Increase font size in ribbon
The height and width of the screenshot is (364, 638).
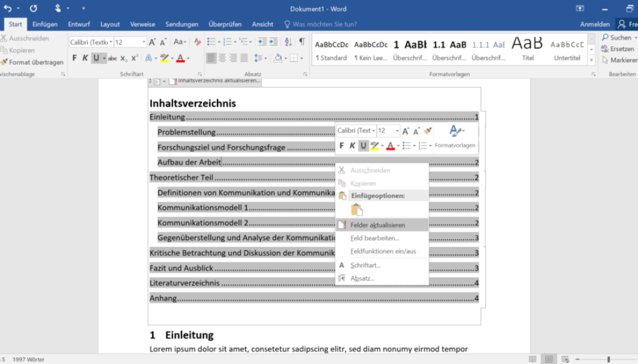152,42
